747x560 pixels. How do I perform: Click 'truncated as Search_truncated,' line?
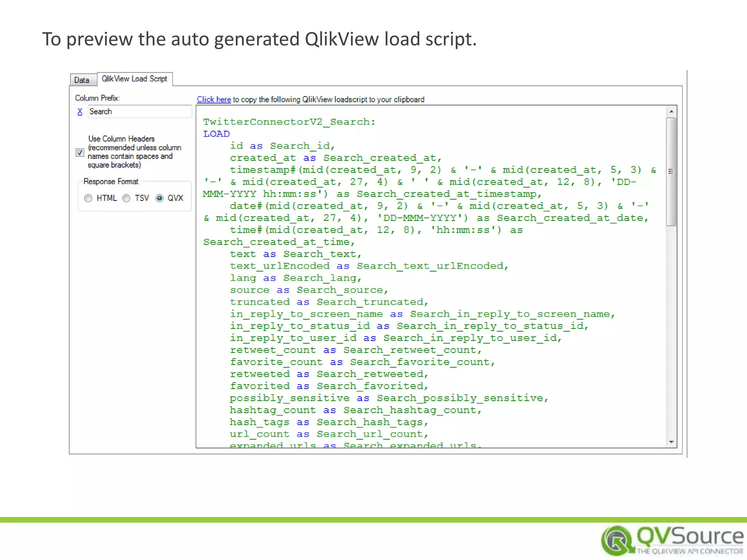(x=329, y=302)
